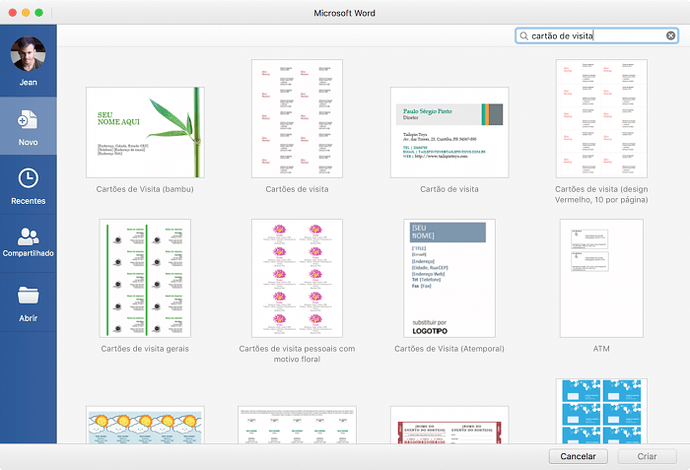Click the 'Cartões de visita pessoais com motivo floral' label
Viewport: 690px width, 470px height.
(297, 354)
